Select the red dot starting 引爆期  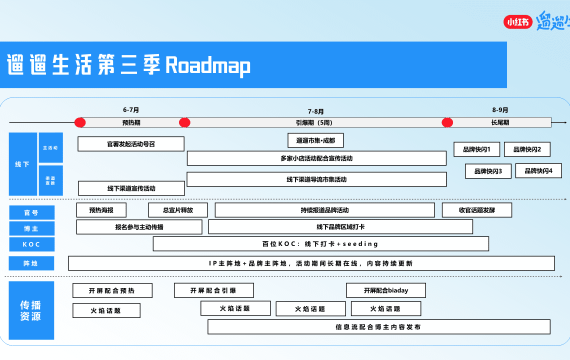(x=185, y=123)
